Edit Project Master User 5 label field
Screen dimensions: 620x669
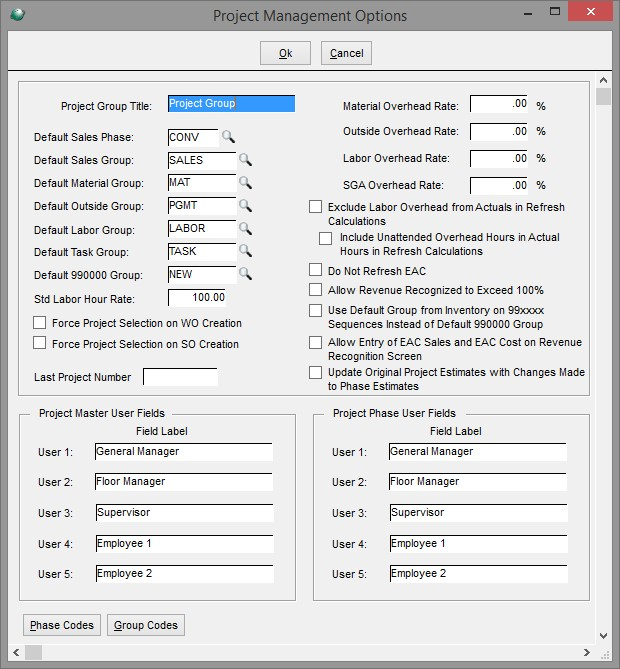pyautogui.click(x=184, y=574)
